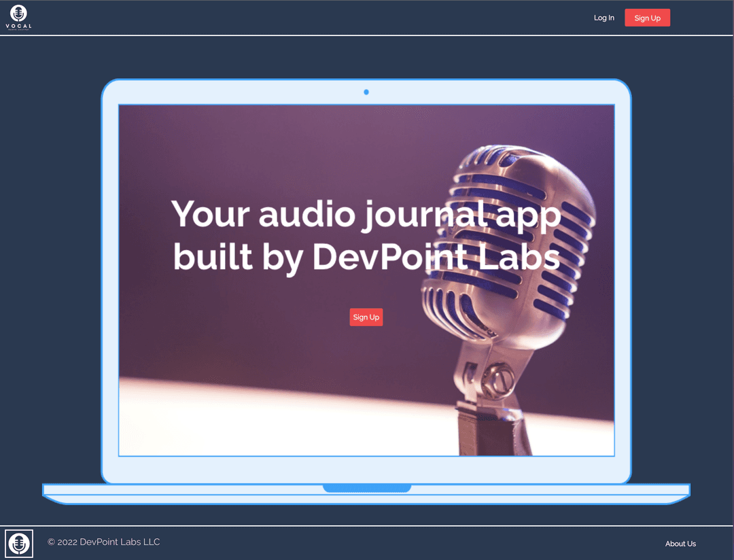Select Log In in the navigation bar
This screenshot has width=734, height=560.
click(604, 18)
